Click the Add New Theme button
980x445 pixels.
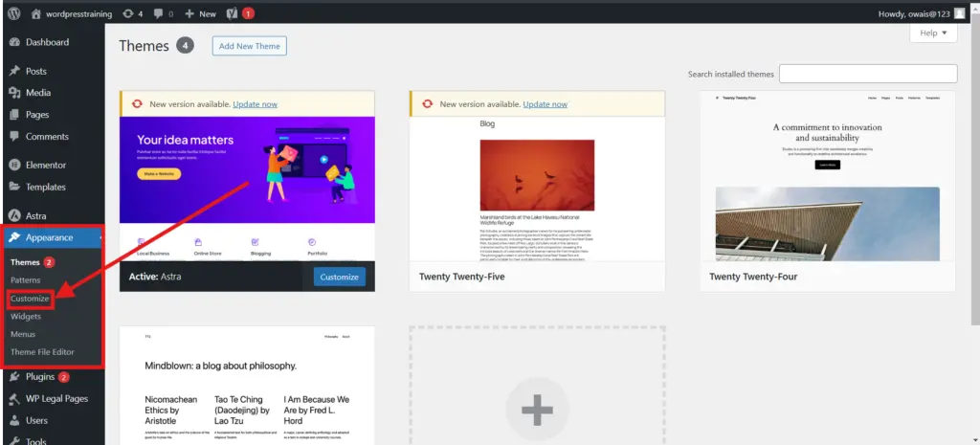click(x=250, y=46)
